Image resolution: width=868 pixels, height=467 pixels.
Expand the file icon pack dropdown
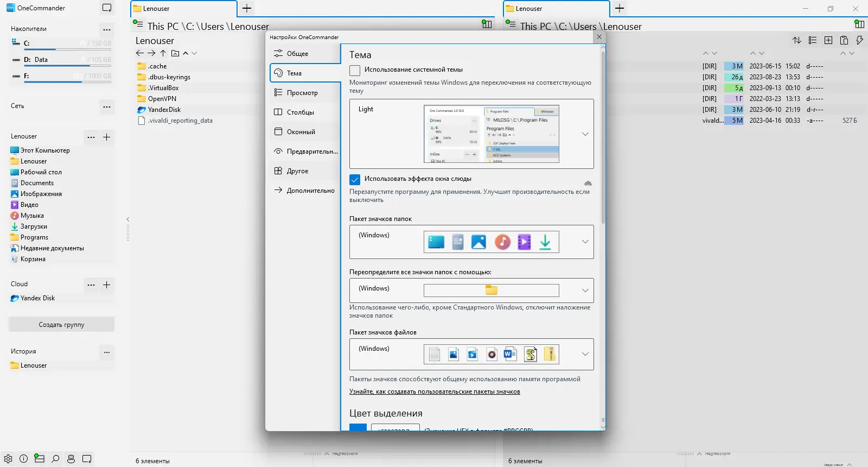click(x=585, y=354)
